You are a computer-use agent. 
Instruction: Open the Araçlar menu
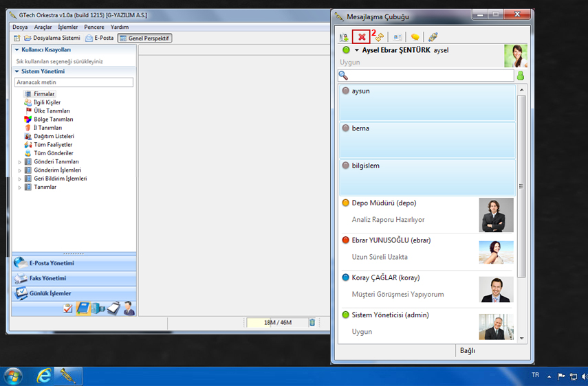[x=43, y=27]
